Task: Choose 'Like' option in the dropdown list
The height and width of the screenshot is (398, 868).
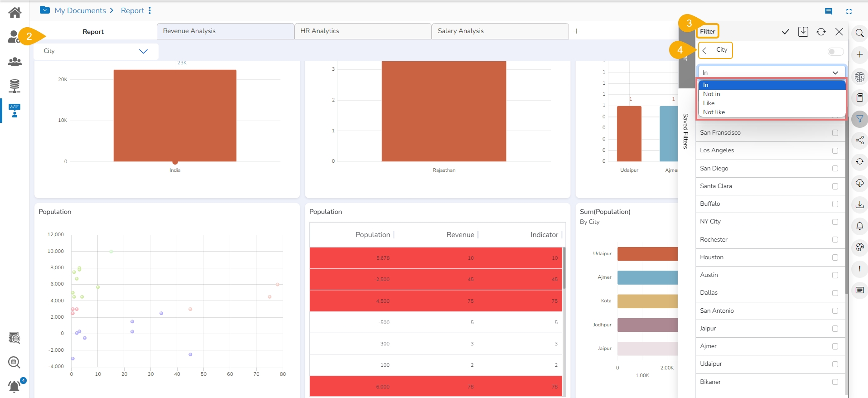Action: pos(709,103)
